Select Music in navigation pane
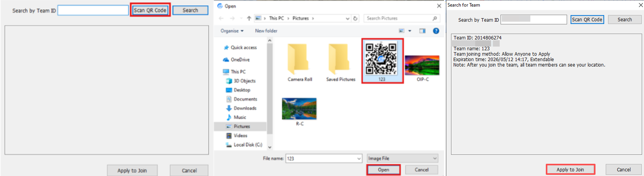 236,117
